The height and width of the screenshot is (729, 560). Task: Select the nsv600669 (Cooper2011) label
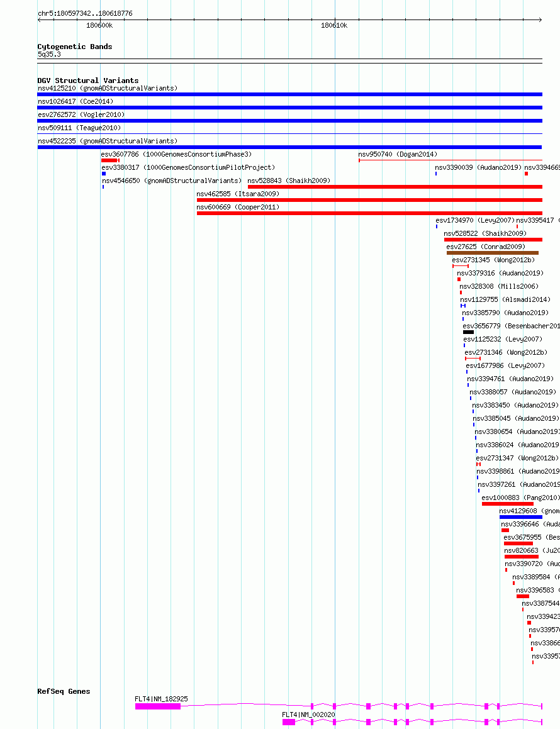238,208
